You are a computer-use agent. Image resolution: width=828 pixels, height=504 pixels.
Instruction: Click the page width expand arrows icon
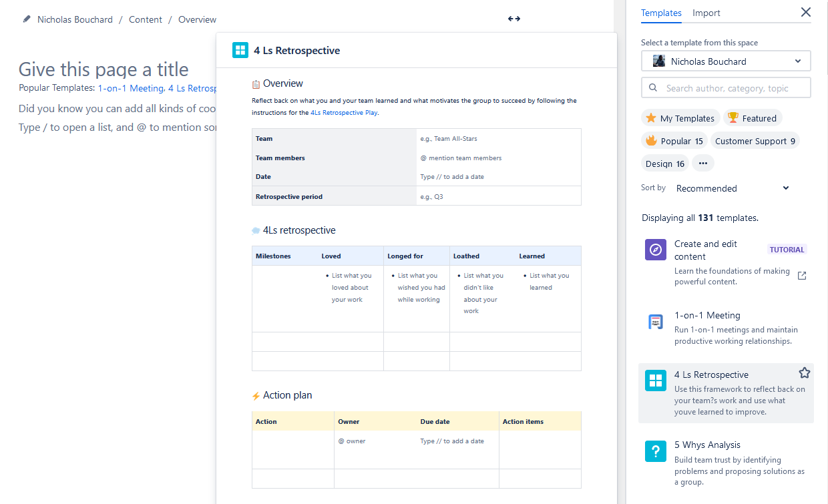(x=513, y=19)
